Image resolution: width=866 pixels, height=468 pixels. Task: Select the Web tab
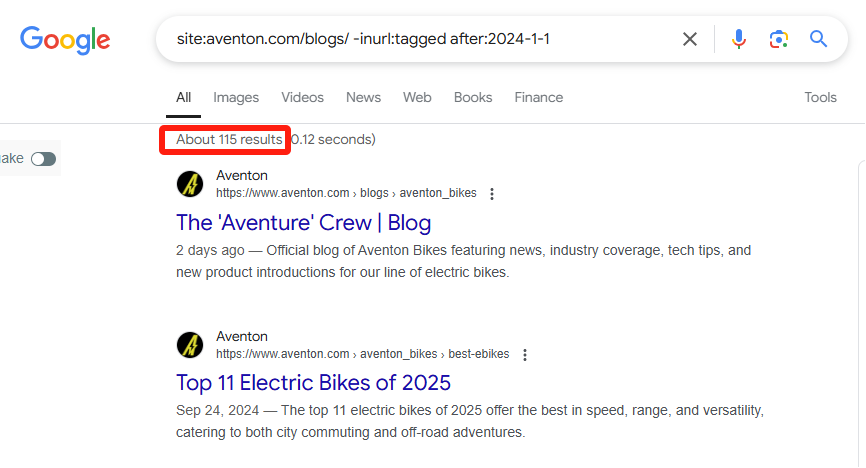point(417,97)
